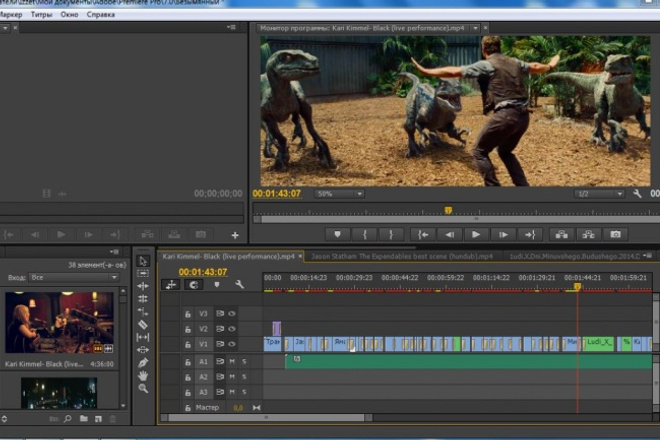
Task: Select the Slide tool
Action: [x=143, y=350]
